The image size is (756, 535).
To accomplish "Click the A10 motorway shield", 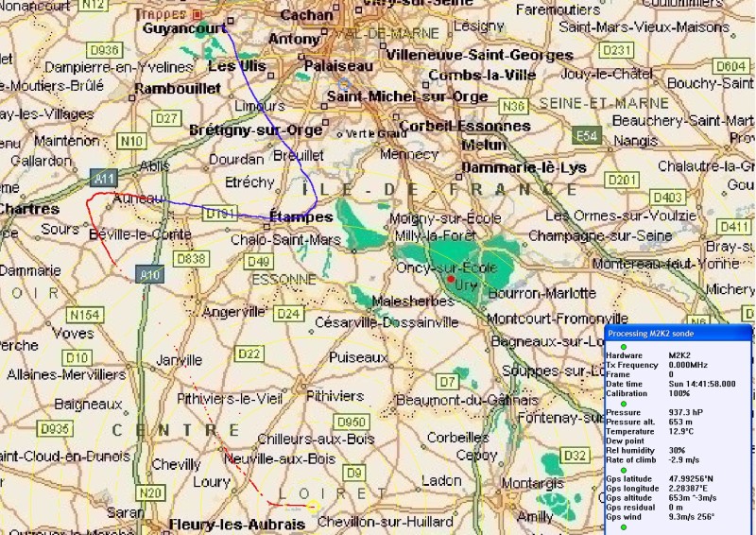I will [x=149, y=274].
